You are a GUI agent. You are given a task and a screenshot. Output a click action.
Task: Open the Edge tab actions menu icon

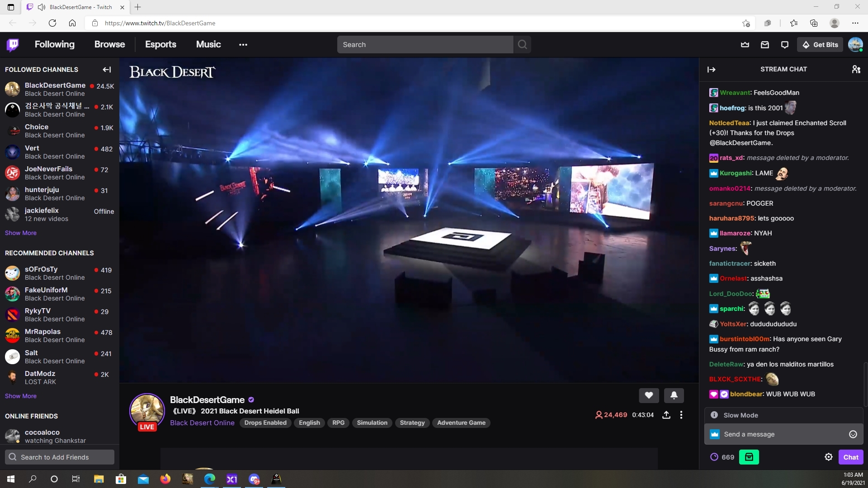point(11,7)
